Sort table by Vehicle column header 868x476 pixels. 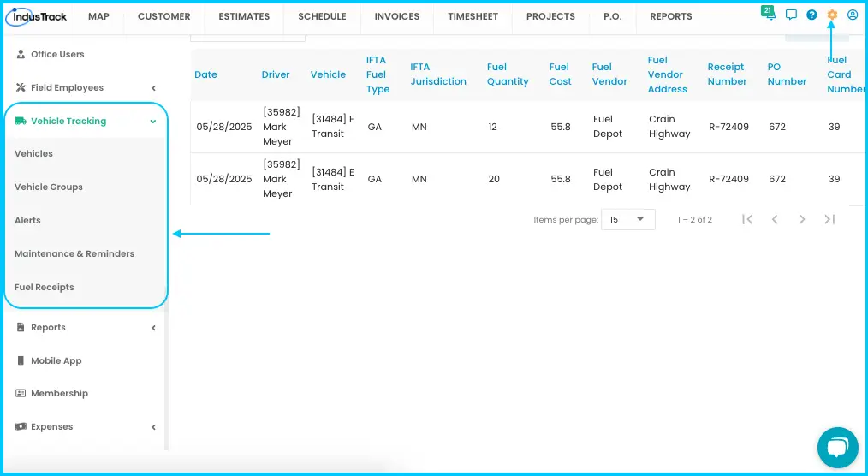point(328,74)
